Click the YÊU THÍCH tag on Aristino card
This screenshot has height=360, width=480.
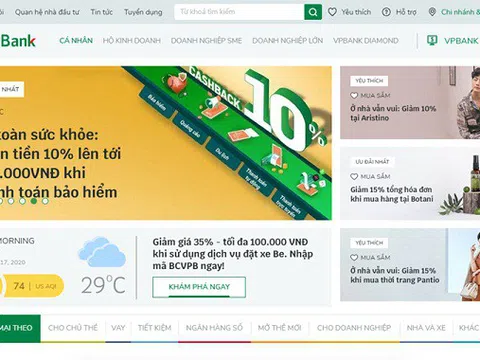[x=369, y=81]
